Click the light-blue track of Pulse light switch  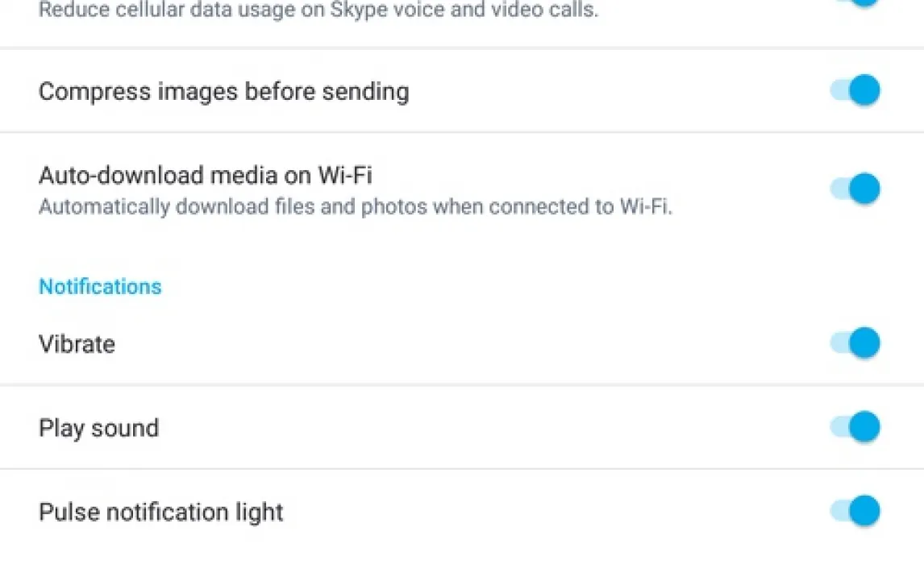pos(839,511)
